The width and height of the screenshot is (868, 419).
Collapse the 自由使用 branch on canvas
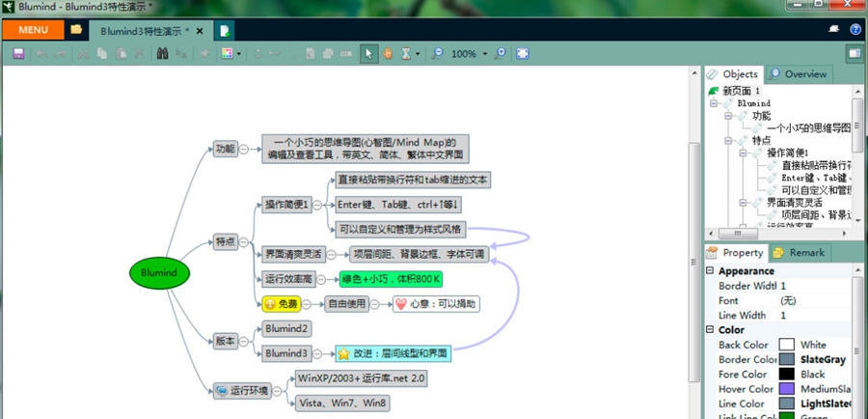click(x=375, y=304)
